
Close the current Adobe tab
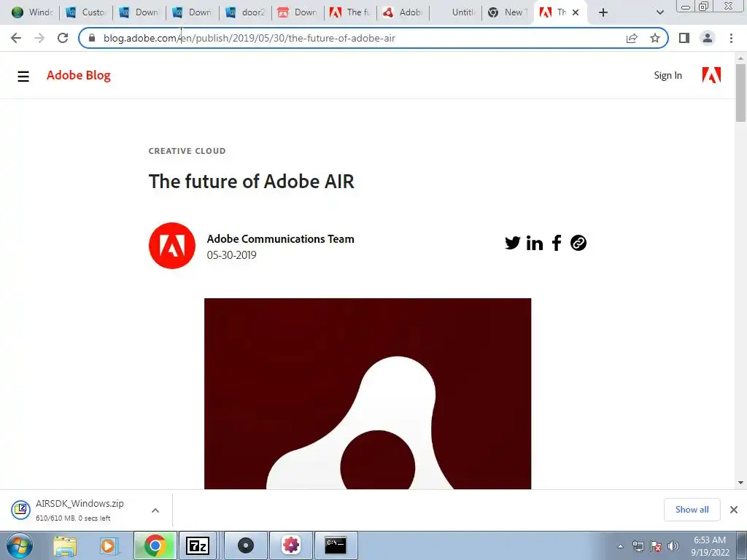576,13
